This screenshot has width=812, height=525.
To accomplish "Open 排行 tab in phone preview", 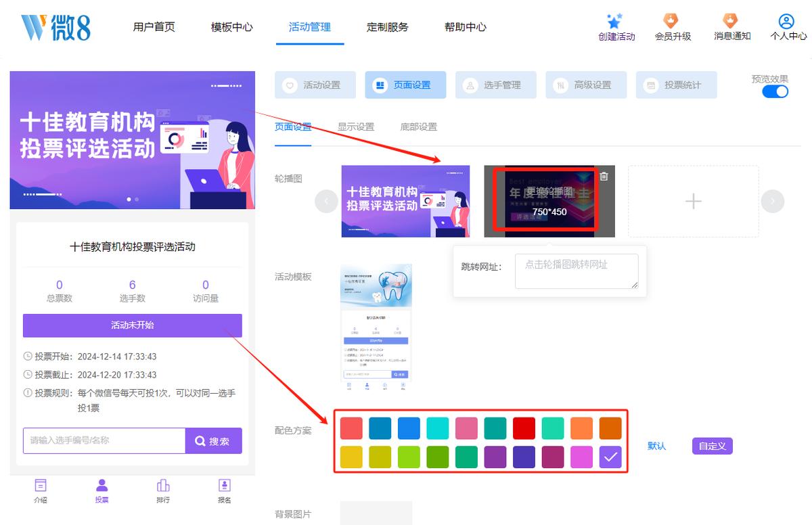I will 163,491.
